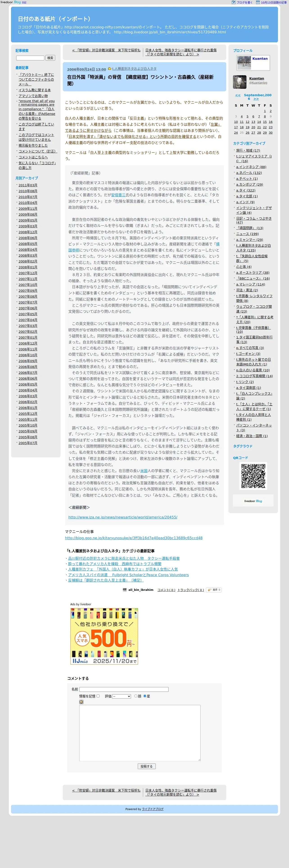Viewport: 289px width, 868px height.
Task: Open the @Kuantanlog handle link
Action: point(258,82)
